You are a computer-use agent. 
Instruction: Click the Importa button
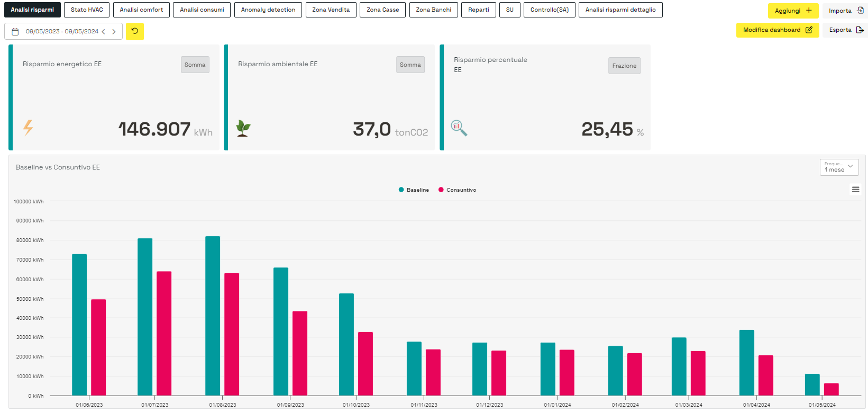point(845,11)
